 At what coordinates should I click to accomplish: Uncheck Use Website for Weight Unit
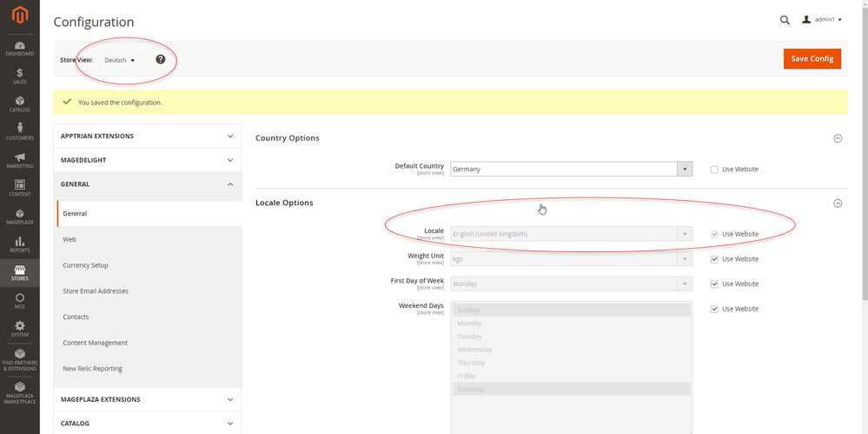(714, 259)
